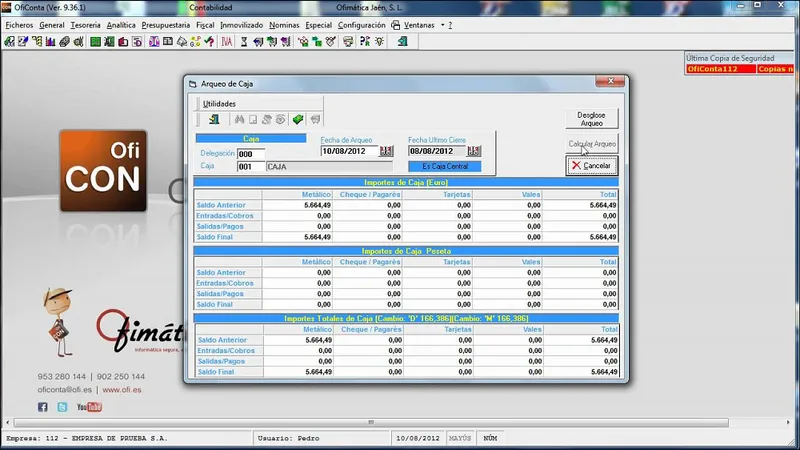Click Saldo Anterior Metálico cell in Euro table

[x=297, y=205]
